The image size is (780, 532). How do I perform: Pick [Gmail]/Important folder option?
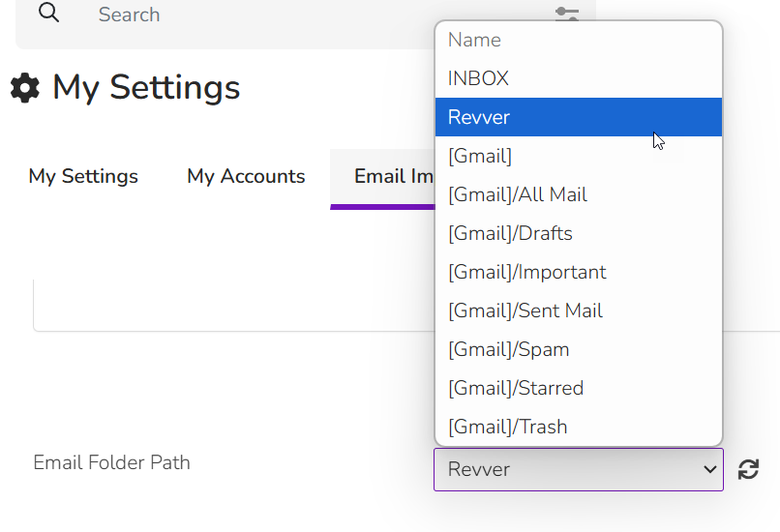click(x=579, y=273)
